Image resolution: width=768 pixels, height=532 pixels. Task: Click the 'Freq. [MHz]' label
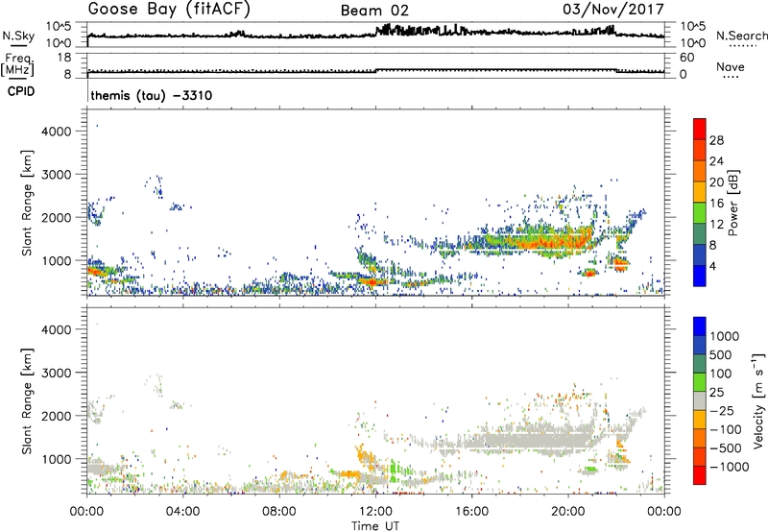pos(18,64)
